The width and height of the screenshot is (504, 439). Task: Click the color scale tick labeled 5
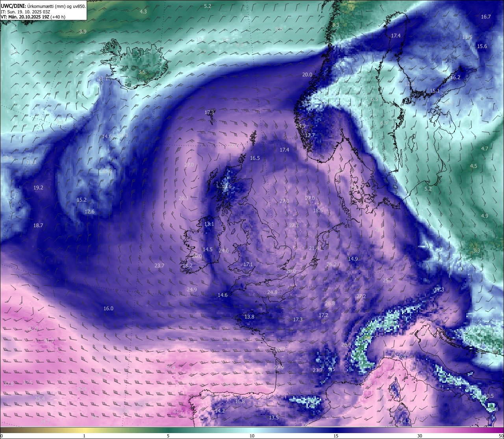168,436
